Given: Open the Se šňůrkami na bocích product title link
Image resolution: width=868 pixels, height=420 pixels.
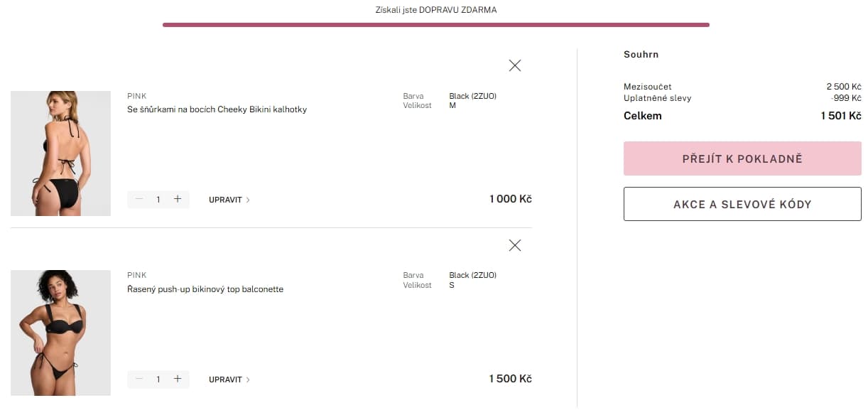Looking at the screenshot, I should 217,109.
